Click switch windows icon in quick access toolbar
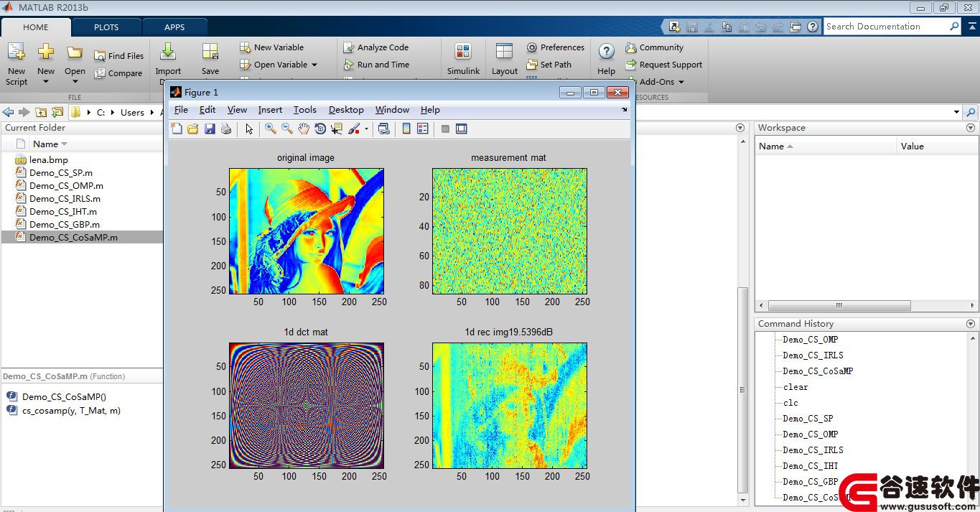The image size is (980, 512). point(795,27)
